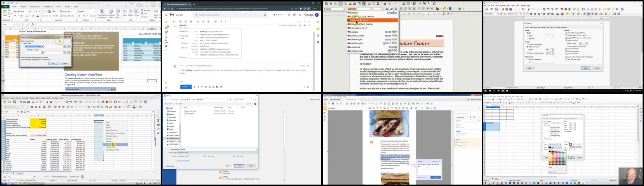
Task: Open Default paragraph style dropdown in Writer
Action: (344, 9)
